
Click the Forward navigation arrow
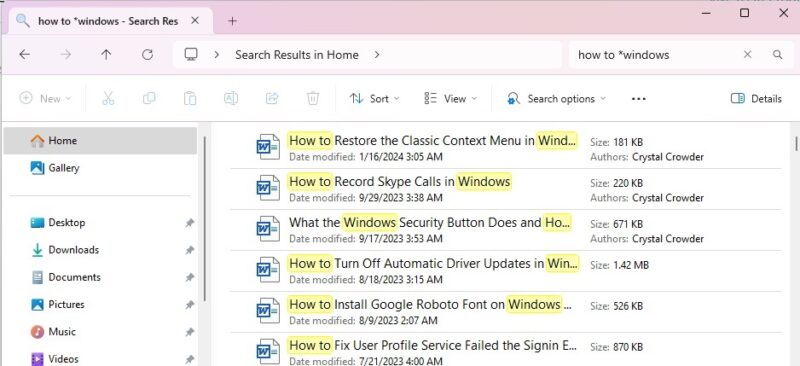(65, 55)
